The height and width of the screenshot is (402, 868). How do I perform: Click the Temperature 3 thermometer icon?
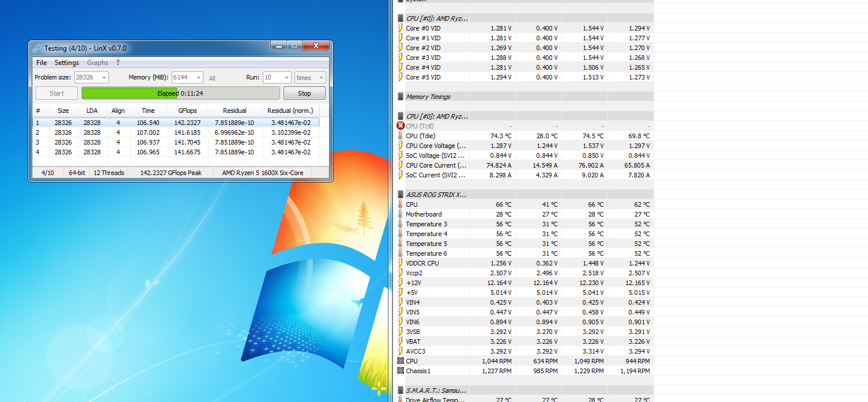[401, 224]
